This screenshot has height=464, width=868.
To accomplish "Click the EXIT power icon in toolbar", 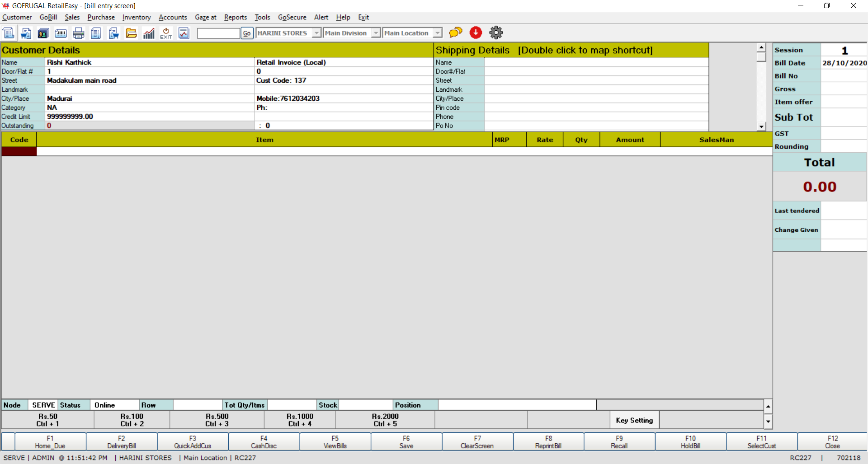I will click(x=166, y=33).
